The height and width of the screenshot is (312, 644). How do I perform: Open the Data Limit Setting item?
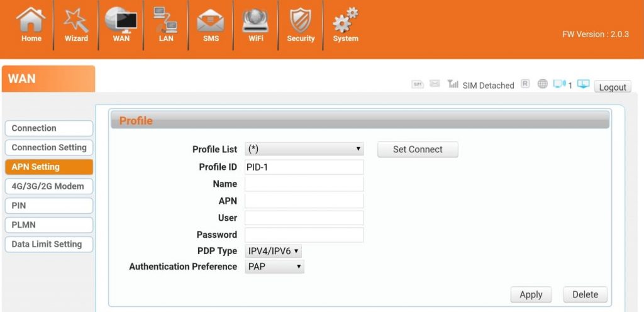tap(49, 244)
